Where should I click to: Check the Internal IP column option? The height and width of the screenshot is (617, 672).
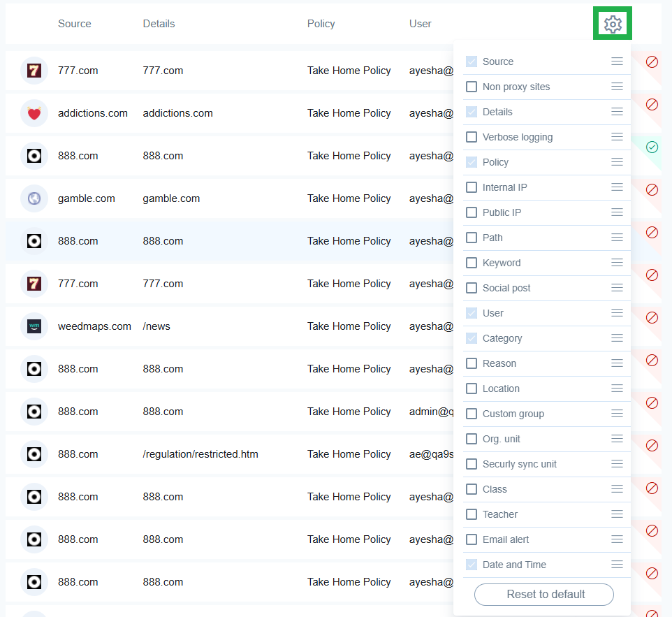[x=471, y=187]
